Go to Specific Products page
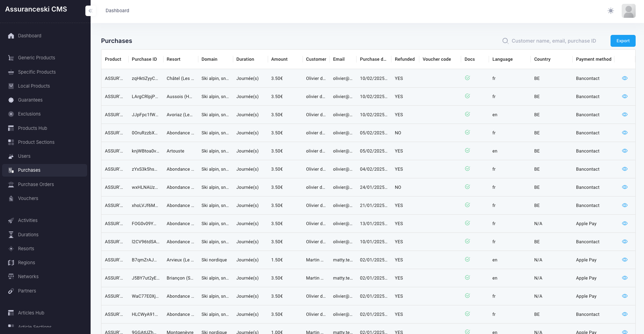Viewport: 644px width, 334px height. [x=45, y=72]
